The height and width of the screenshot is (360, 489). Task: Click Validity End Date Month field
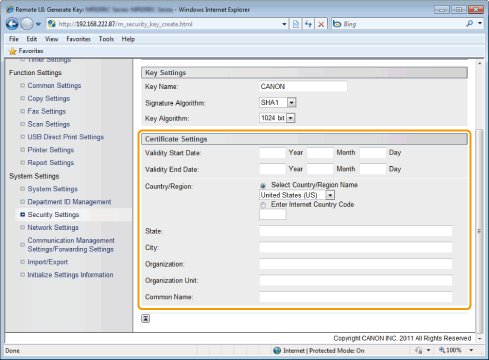320,169
